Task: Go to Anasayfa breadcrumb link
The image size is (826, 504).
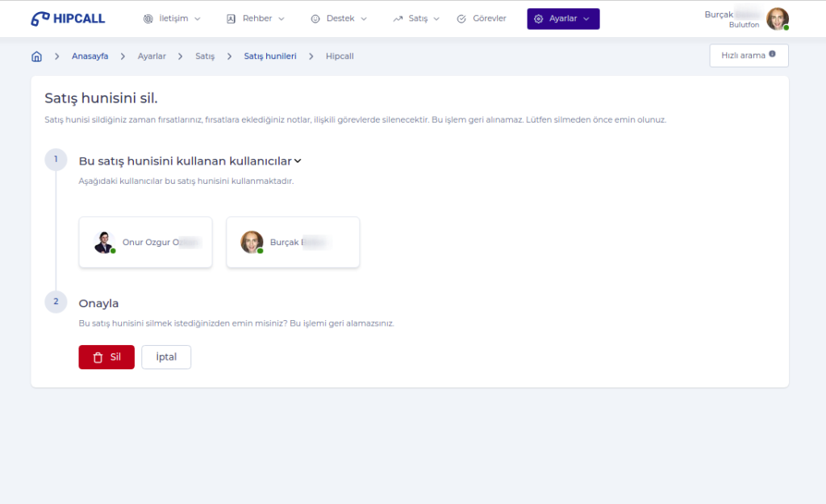Action: pyautogui.click(x=90, y=56)
